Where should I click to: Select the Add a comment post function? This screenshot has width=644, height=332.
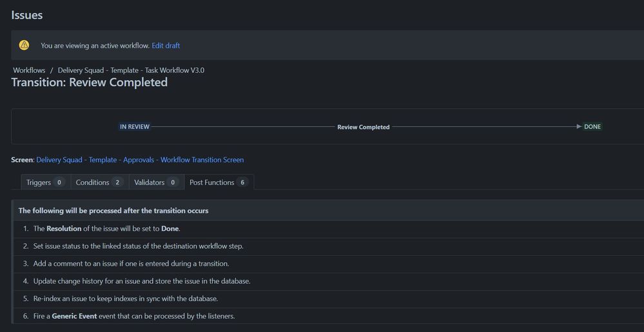329,264
